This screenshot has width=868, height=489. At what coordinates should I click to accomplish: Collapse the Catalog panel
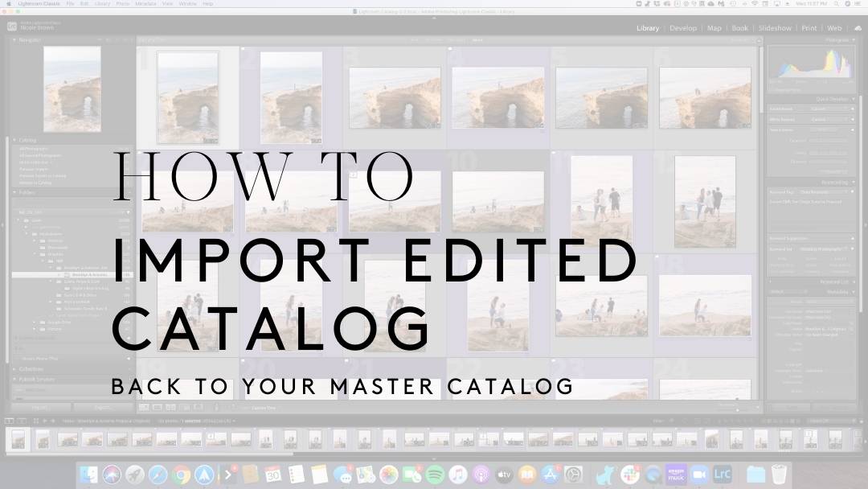pyautogui.click(x=16, y=140)
